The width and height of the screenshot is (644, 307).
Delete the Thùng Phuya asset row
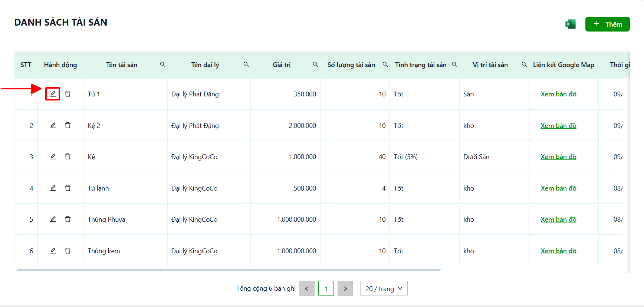coord(68,219)
